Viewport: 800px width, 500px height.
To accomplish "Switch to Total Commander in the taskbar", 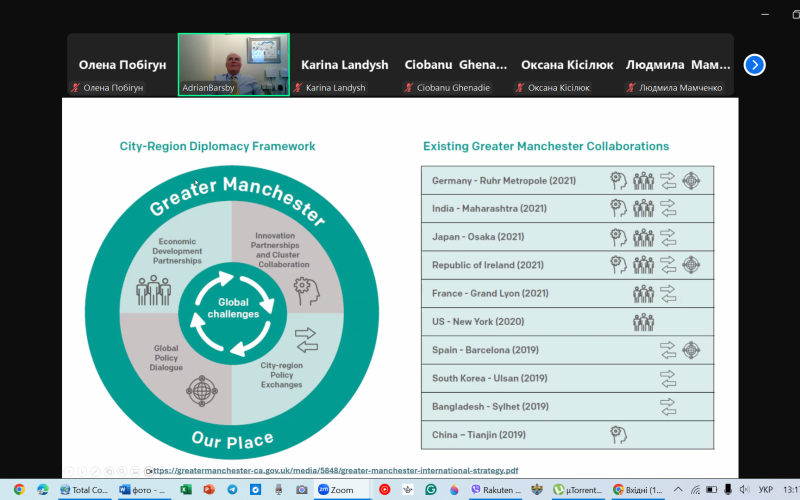I will 84,490.
